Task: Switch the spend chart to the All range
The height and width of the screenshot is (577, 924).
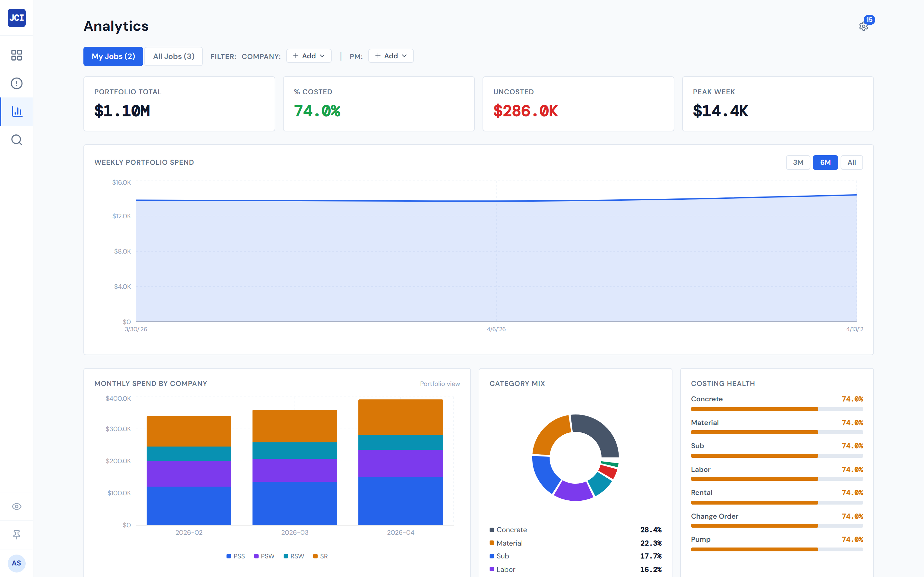Action: tap(851, 162)
